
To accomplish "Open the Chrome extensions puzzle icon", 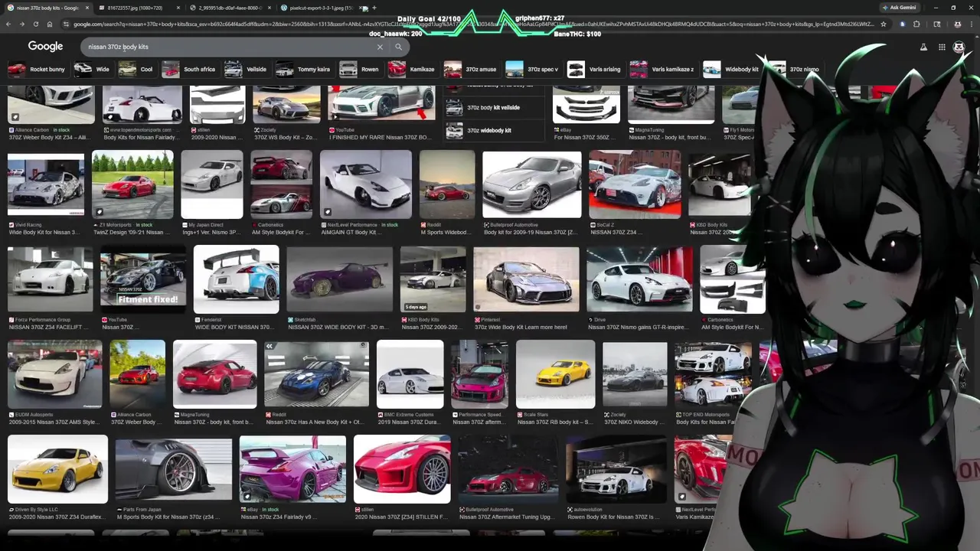I will (916, 24).
